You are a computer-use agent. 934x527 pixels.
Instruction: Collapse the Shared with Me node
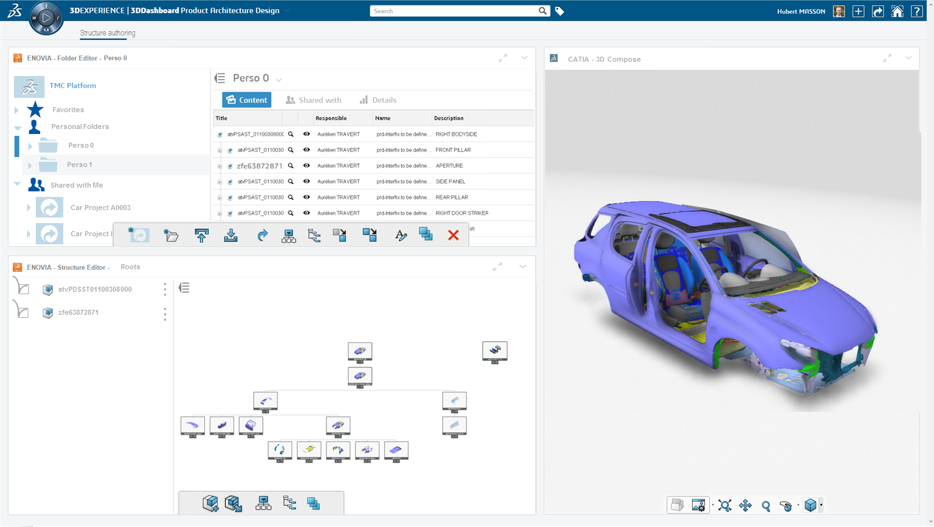click(x=17, y=185)
